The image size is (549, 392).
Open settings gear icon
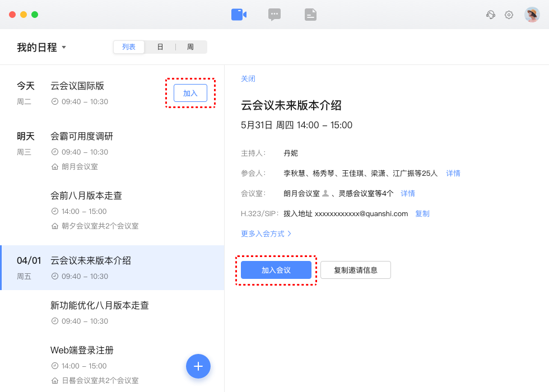pyautogui.click(x=509, y=15)
